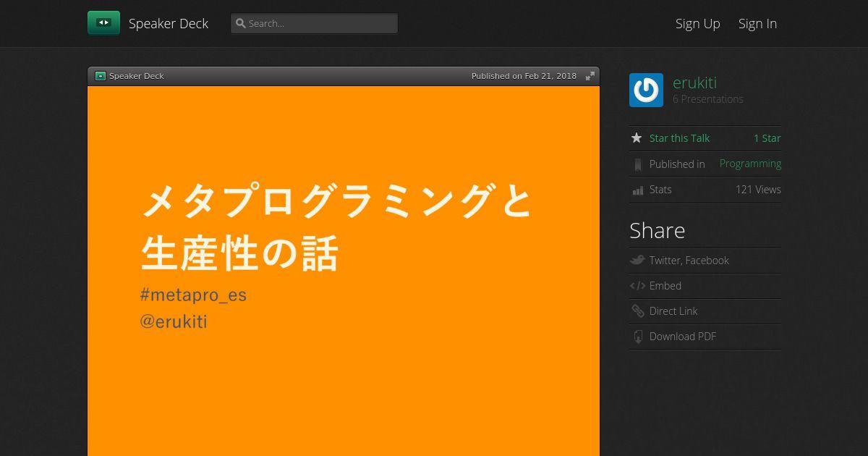Download the presentation as PDF
This screenshot has height=456, width=868.
(x=682, y=337)
